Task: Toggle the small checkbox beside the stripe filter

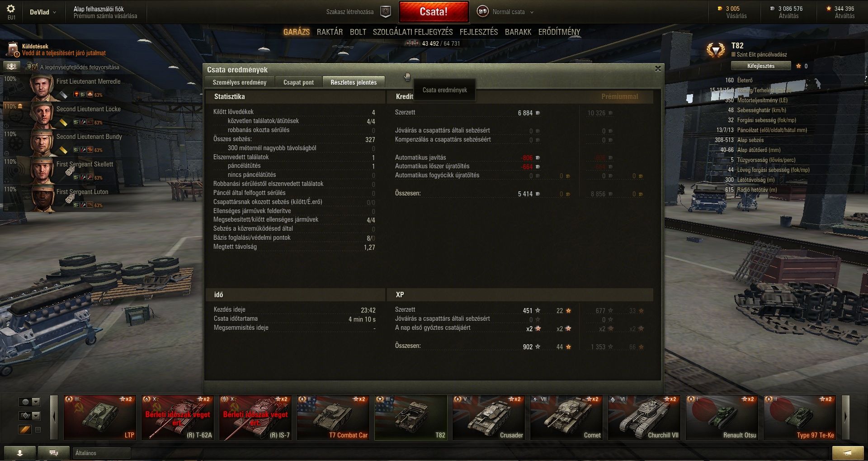Action: pyautogui.click(x=38, y=430)
